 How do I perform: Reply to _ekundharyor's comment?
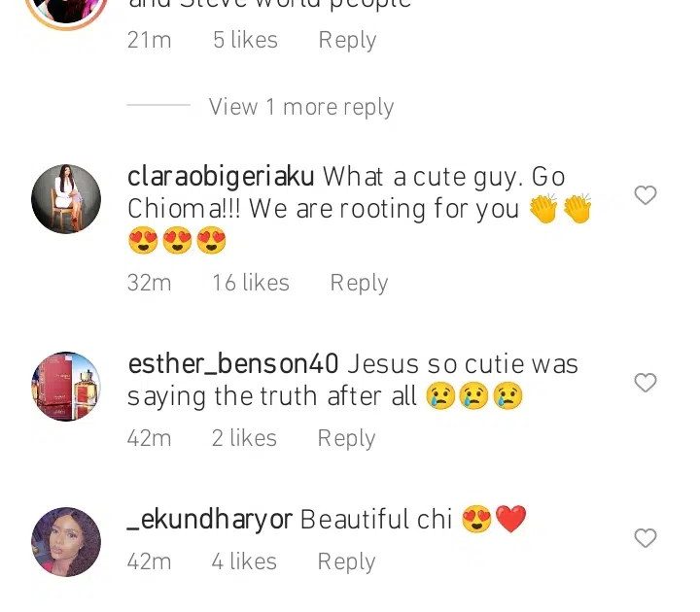click(346, 561)
